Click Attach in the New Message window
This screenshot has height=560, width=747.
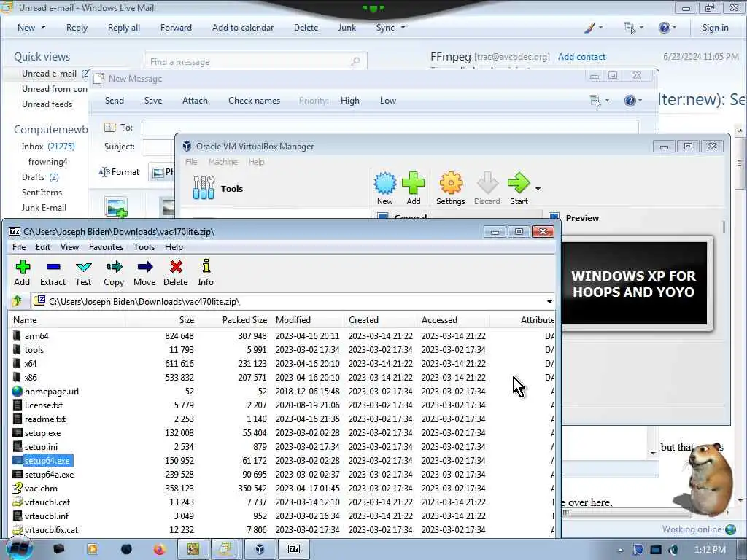click(x=195, y=101)
